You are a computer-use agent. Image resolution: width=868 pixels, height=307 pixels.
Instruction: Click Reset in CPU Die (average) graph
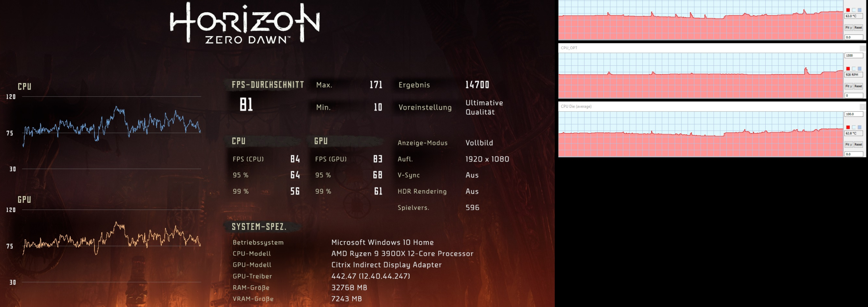click(858, 145)
